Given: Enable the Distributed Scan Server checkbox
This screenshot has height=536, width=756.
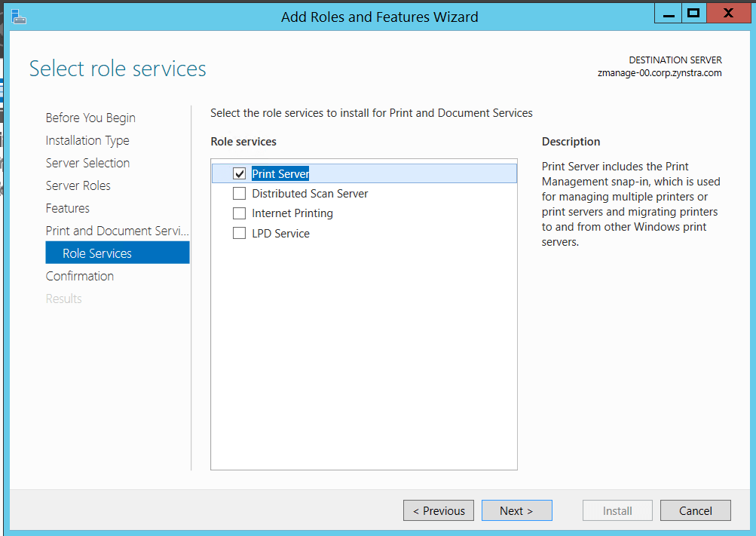Looking at the screenshot, I should (x=240, y=194).
